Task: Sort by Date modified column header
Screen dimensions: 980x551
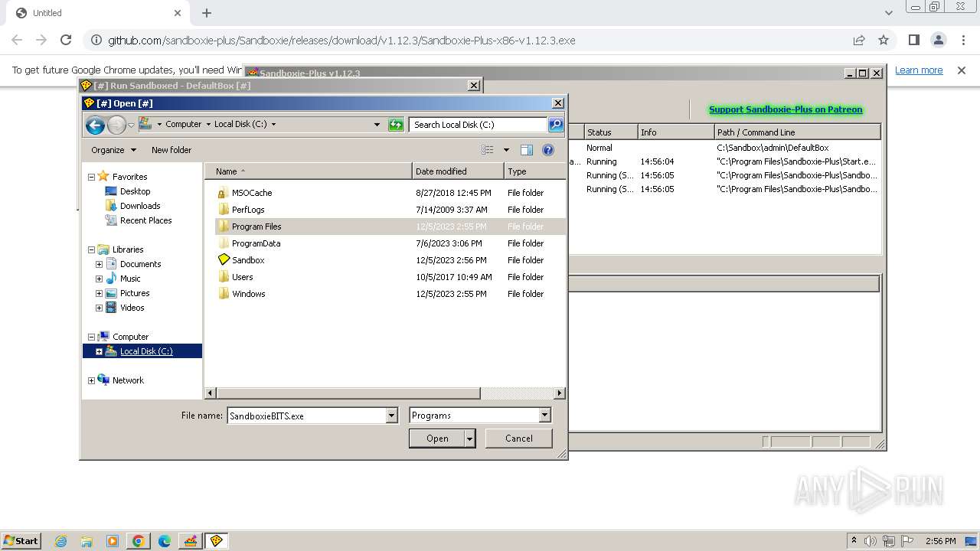Action: coord(458,171)
